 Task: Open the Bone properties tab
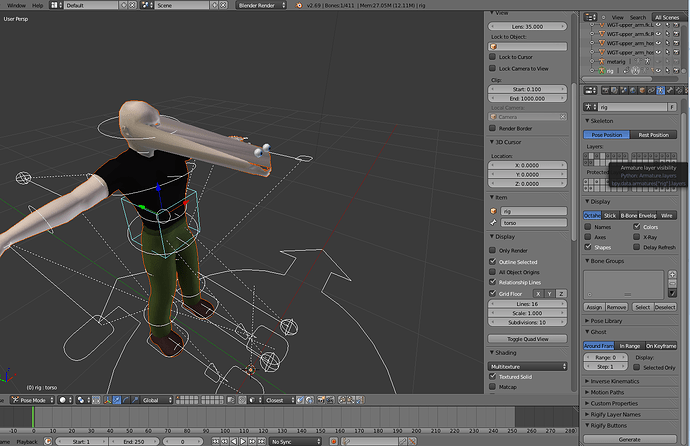click(670, 90)
